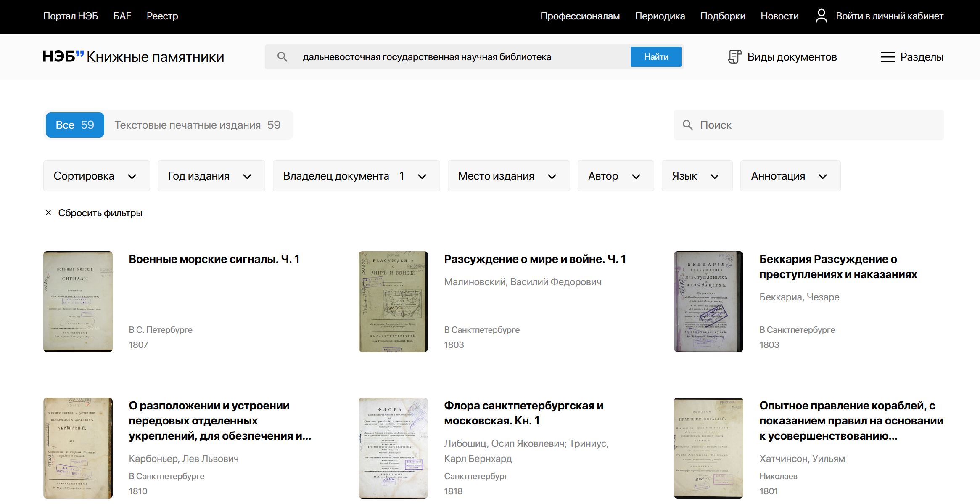Screen dimensions: 980x504
Task: Click the НЭБ Книжные памятники logo
Action: 133,57
